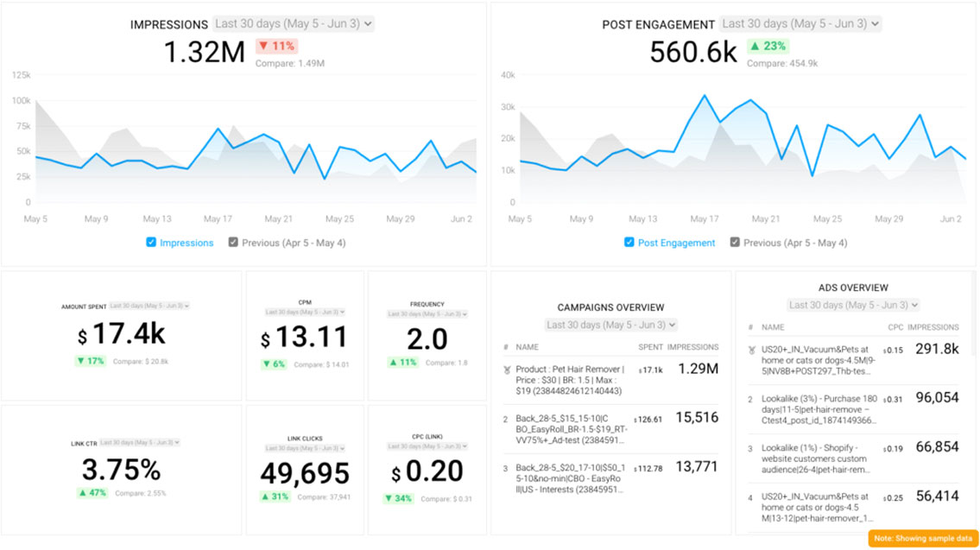Click the medal icon in Campaigns Overview

click(x=509, y=370)
